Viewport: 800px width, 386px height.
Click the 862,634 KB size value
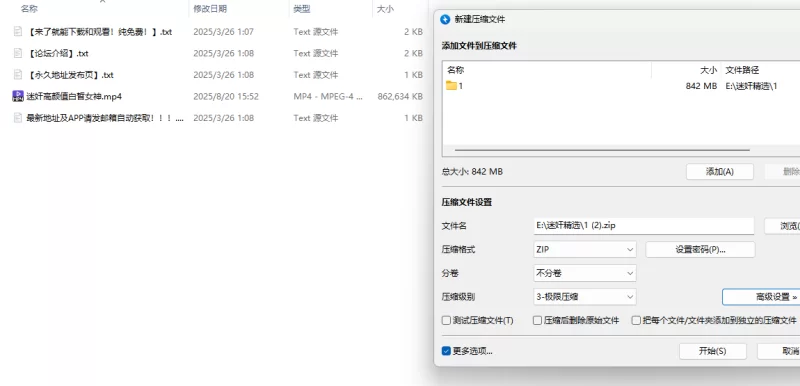click(x=400, y=96)
